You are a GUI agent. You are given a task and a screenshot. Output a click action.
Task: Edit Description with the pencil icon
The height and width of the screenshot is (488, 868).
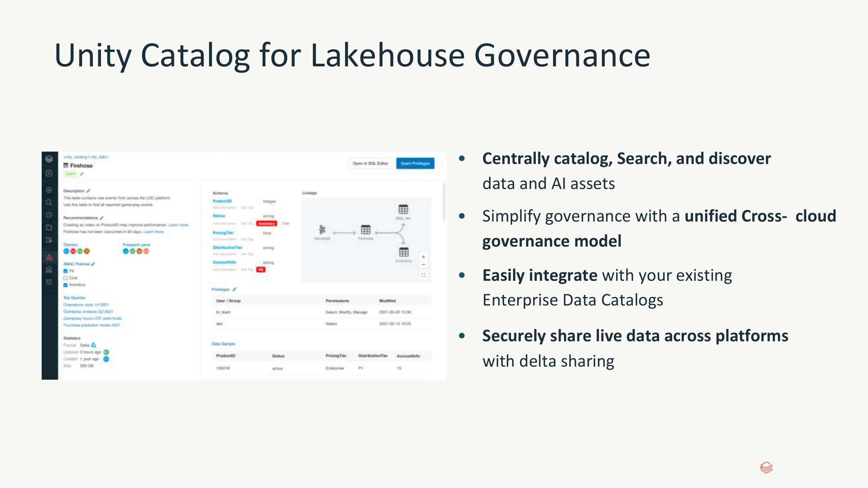click(x=88, y=191)
